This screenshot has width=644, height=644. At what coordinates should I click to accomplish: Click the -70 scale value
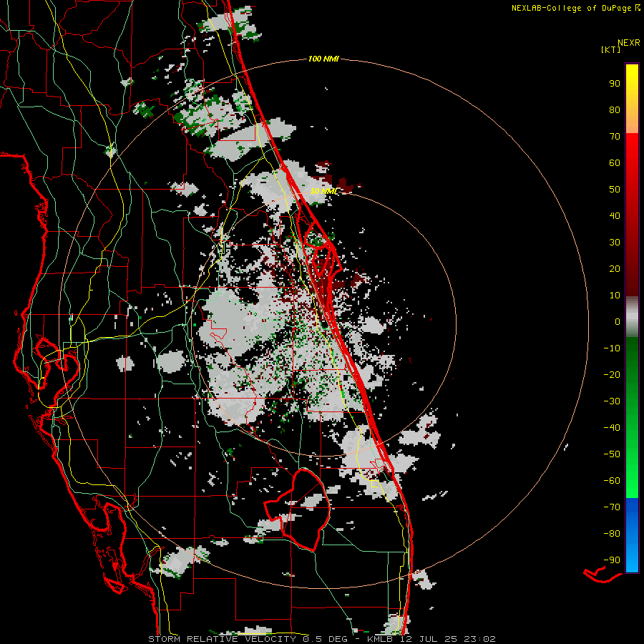tap(612, 507)
